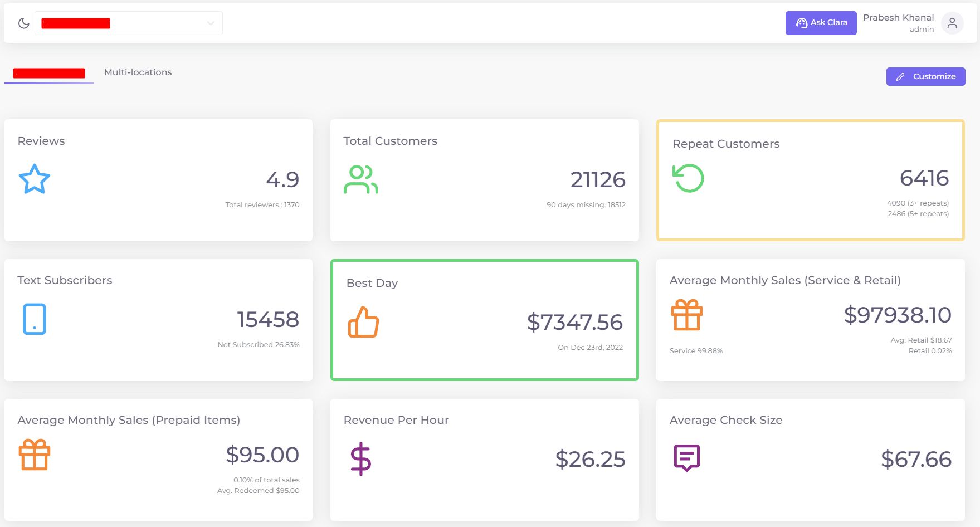
Task: Click the dark mode moon icon
Action: (x=23, y=23)
